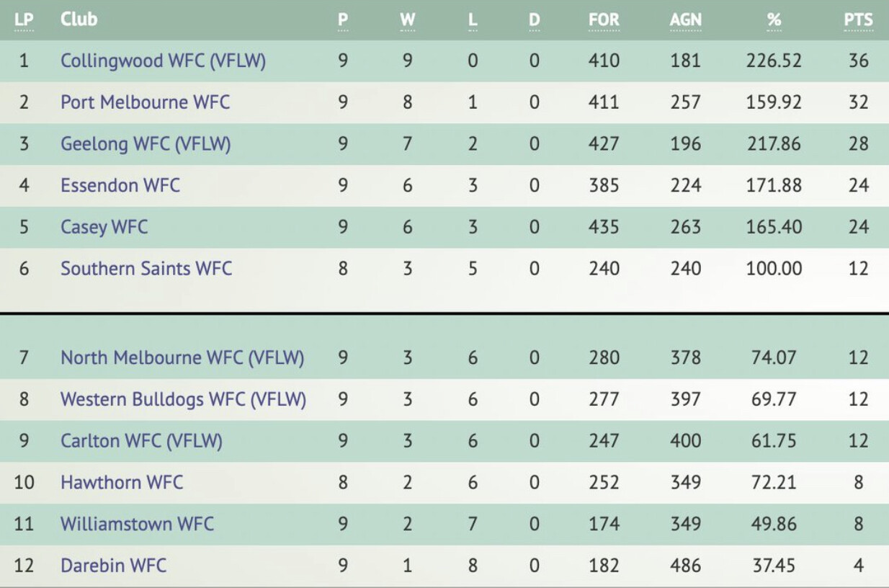Click the P (played) column header
The height and width of the screenshot is (588, 889).
[343, 20]
